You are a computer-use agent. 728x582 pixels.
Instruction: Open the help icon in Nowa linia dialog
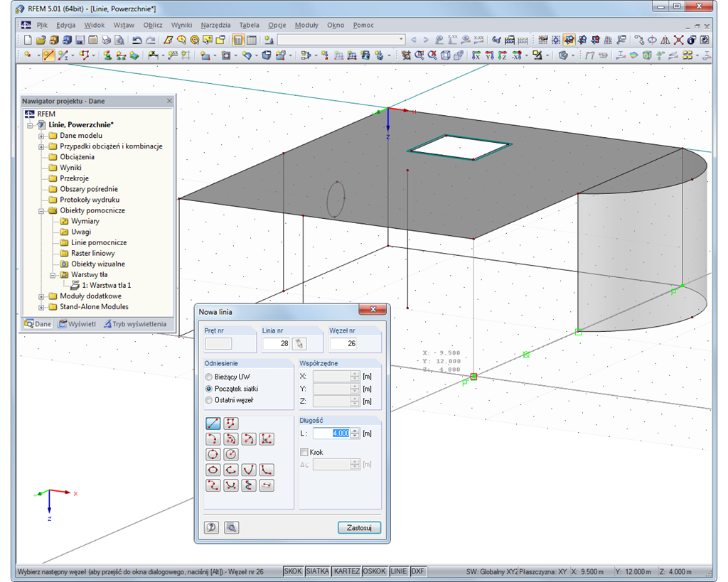212,527
